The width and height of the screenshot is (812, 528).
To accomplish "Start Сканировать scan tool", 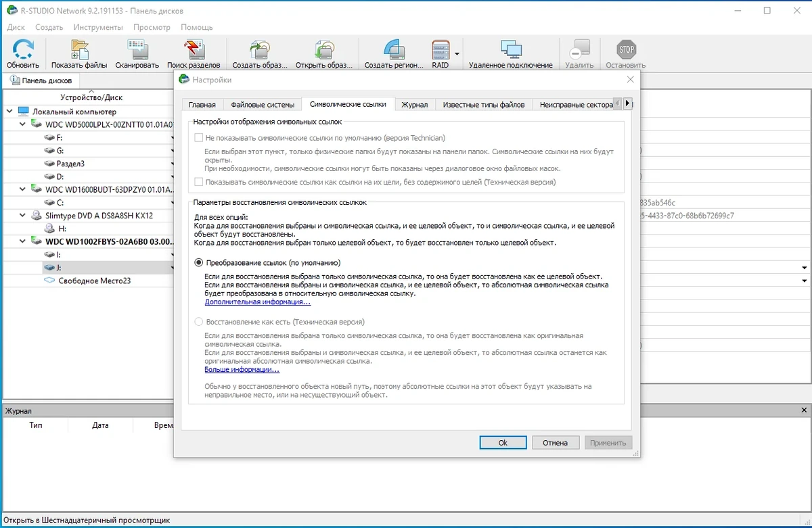I will tap(137, 49).
